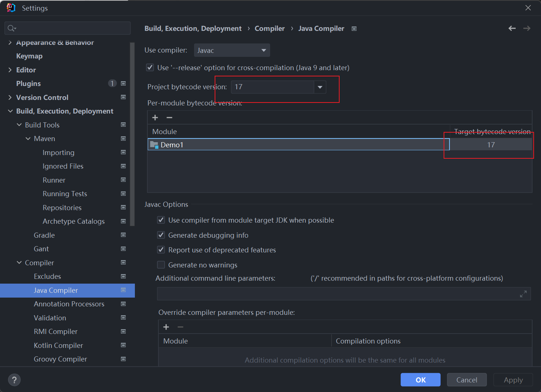Click the remove module bytecode version minus icon
The height and width of the screenshot is (392, 541).
(x=169, y=118)
